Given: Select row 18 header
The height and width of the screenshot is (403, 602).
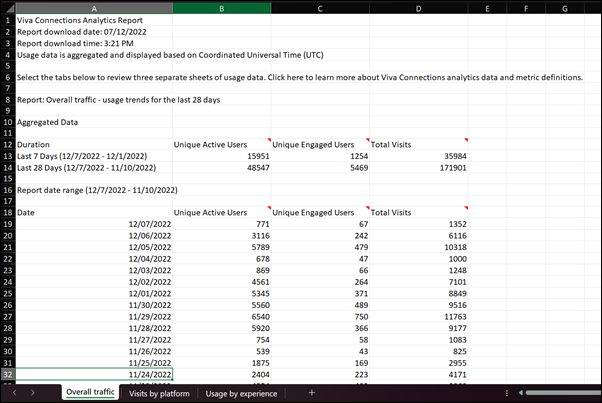Looking at the screenshot, I should point(8,213).
